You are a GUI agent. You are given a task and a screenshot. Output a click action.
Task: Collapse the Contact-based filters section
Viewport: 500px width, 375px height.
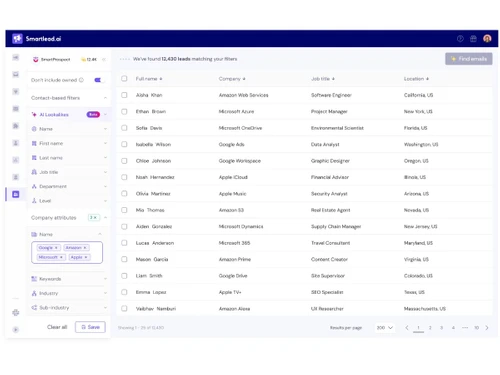(x=105, y=98)
